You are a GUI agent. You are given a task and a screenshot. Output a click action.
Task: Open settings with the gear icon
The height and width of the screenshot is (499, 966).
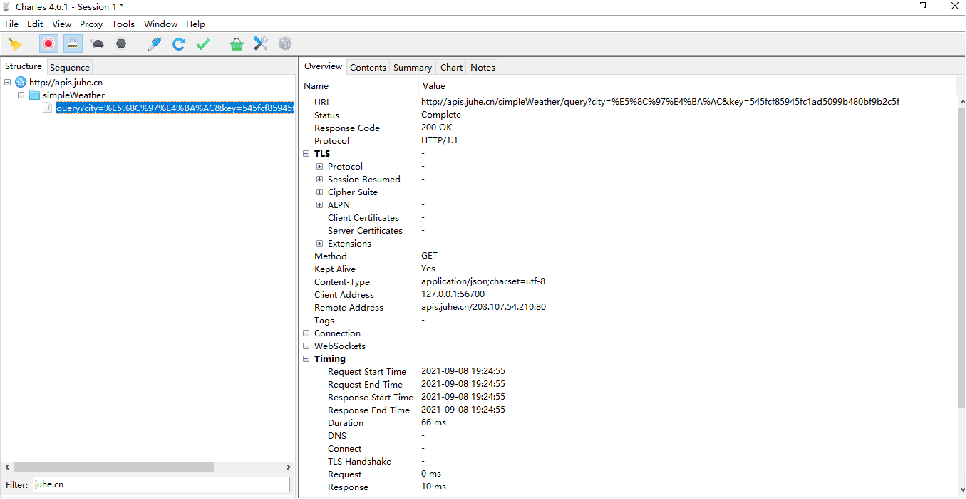pyautogui.click(x=285, y=44)
